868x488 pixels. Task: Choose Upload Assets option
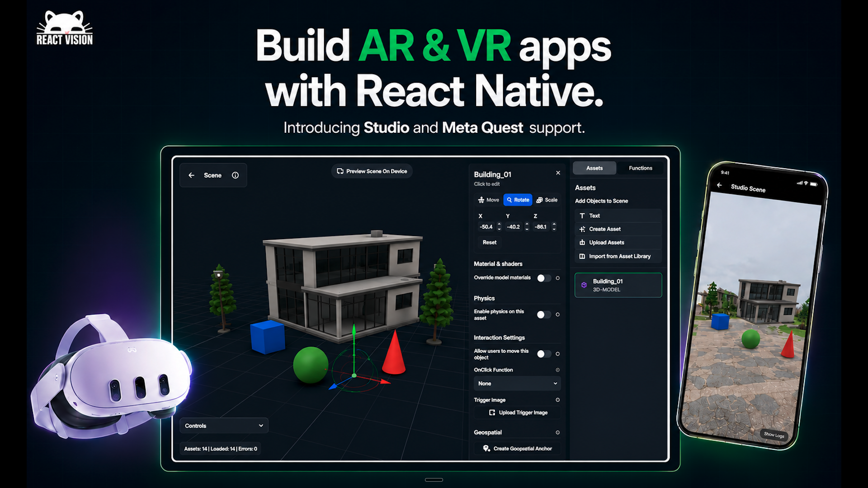pyautogui.click(x=618, y=243)
